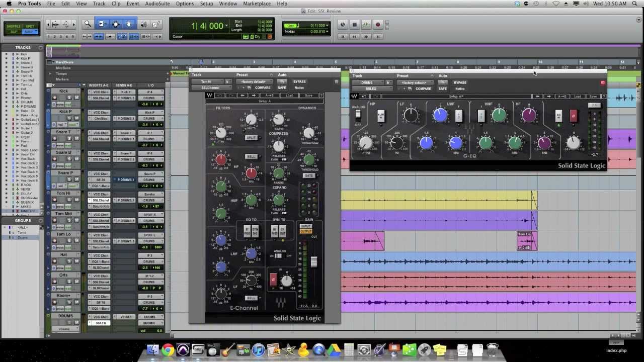Screen dimensions: 644x362
Task: Click Return to Zero transport button
Action: pyautogui.click(x=343, y=36)
